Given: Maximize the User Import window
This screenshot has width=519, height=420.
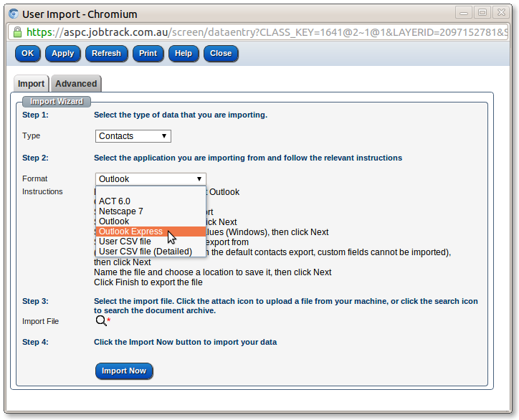Looking at the screenshot, I should click(x=481, y=12).
